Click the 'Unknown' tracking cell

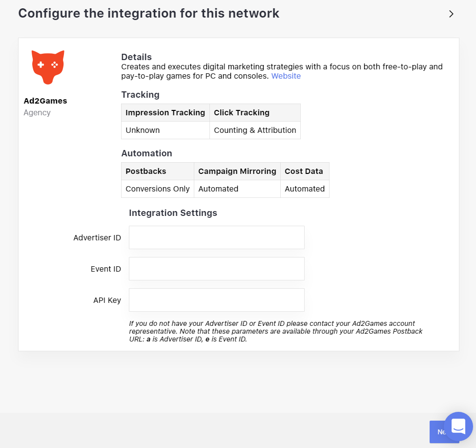(x=166, y=130)
